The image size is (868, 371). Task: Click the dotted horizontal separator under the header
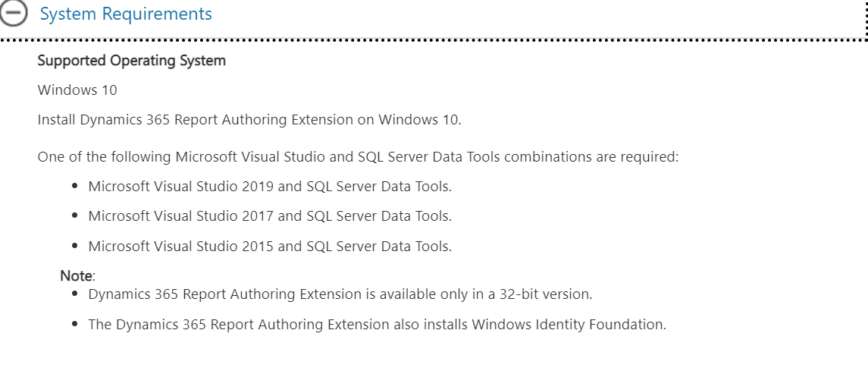coord(432,40)
